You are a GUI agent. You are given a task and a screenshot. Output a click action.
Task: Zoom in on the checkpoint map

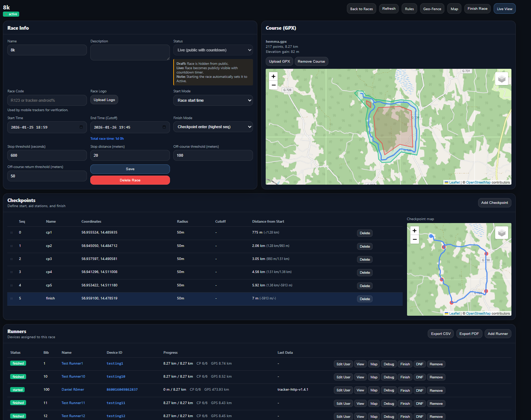click(414, 231)
